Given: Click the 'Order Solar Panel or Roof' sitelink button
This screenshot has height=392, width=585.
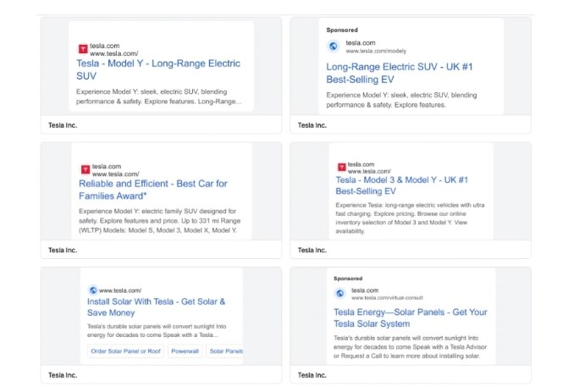Looking at the screenshot, I should [126, 351].
